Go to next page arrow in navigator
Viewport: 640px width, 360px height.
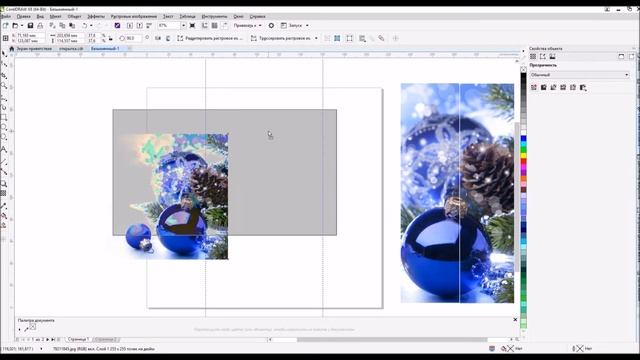pyautogui.click(x=47, y=339)
